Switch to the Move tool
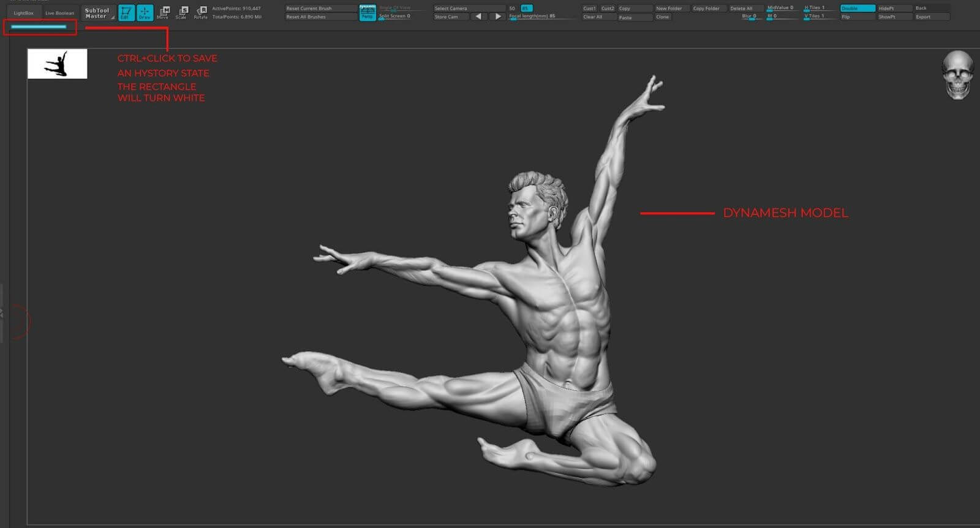The width and height of the screenshot is (980, 528). pyautogui.click(x=164, y=12)
